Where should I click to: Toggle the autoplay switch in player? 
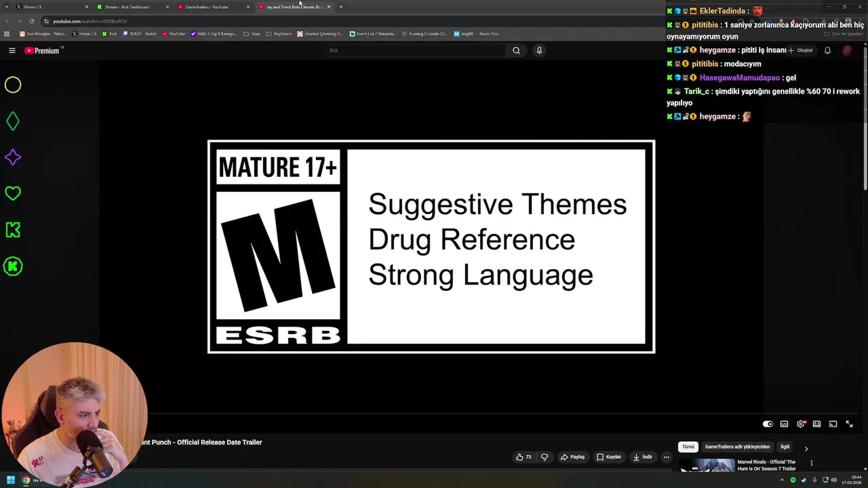[x=768, y=424]
